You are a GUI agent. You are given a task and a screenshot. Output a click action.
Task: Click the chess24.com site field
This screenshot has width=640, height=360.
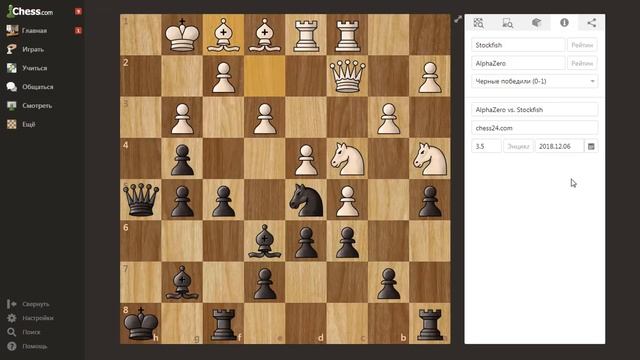(x=534, y=128)
